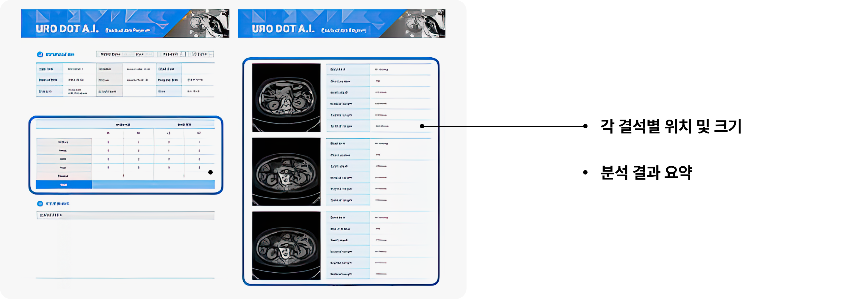Image resolution: width=868 pixels, height=299 pixels.
Task: Click the blue circle icon beside the lower-left section heading
Action: pos(40,204)
